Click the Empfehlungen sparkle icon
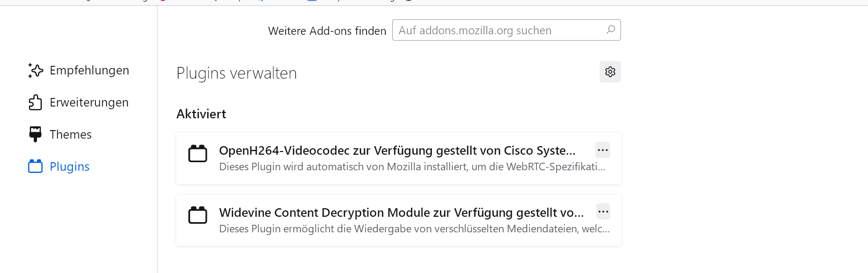The width and height of the screenshot is (868, 273). 35,70
